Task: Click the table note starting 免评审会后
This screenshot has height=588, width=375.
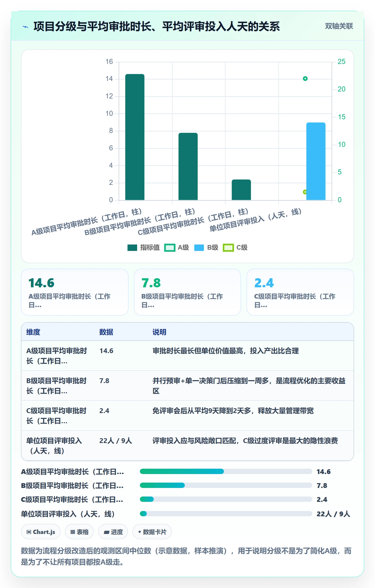Action: click(233, 411)
